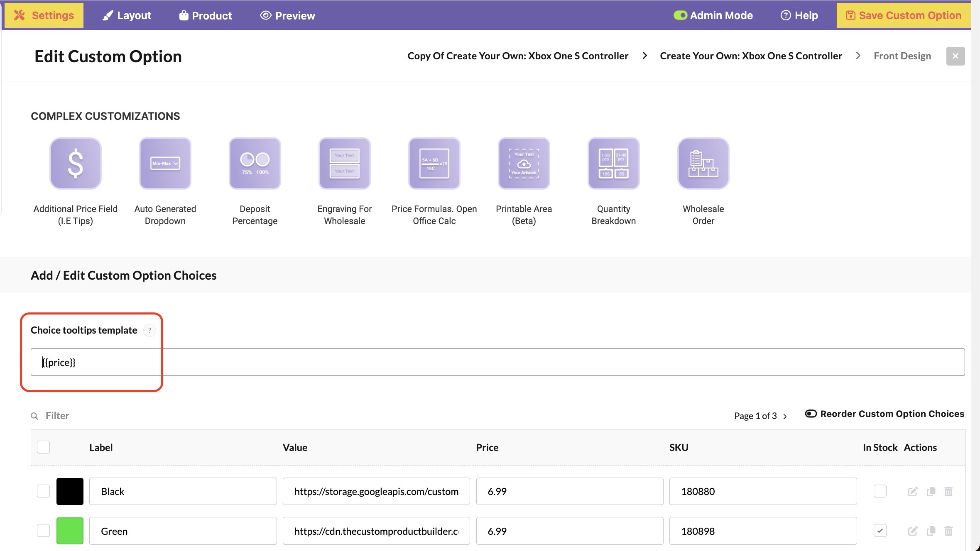Image resolution: width=980 pixels, height=551 pixels.
Task: Check the selection box for the Black row
Action: 43,491
